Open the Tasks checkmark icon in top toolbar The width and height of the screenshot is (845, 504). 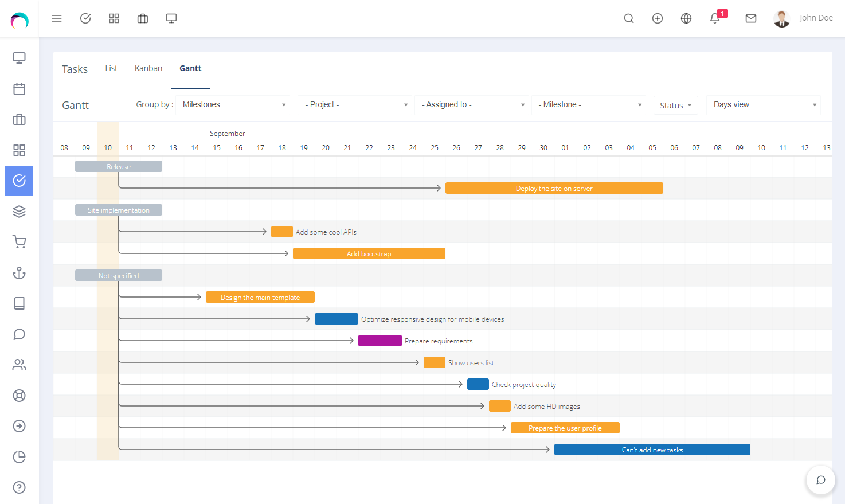(85, 18)
